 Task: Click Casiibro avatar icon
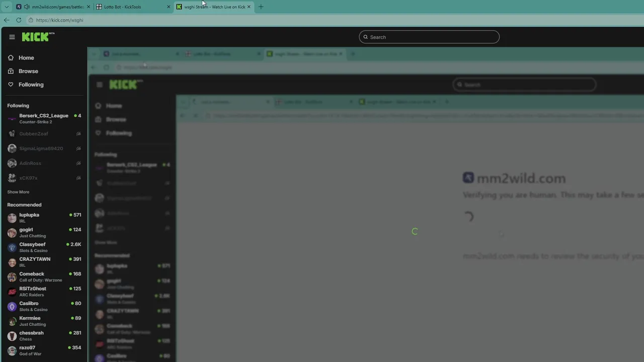coord(12,306)
